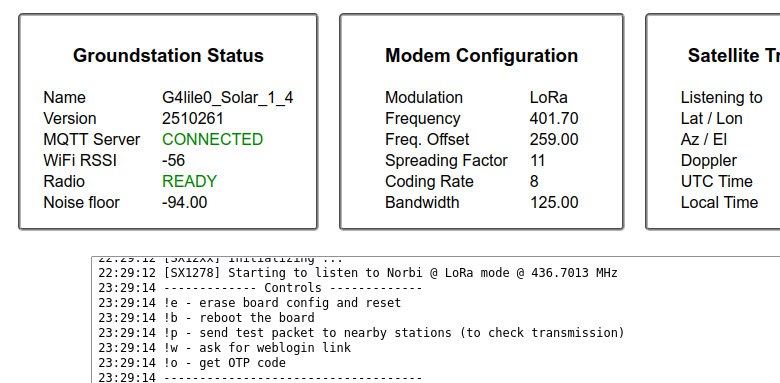Click the Bandwidth value 125.00
780x383 pixels.
click(x=554, y=202)
